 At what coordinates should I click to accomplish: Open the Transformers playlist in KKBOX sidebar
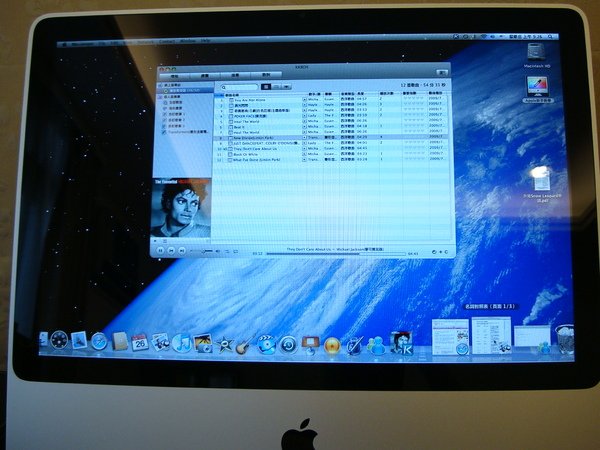point(185,132)
